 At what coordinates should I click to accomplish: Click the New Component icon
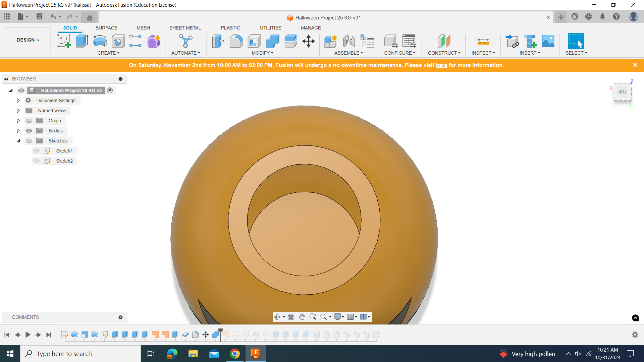point(331,41)
